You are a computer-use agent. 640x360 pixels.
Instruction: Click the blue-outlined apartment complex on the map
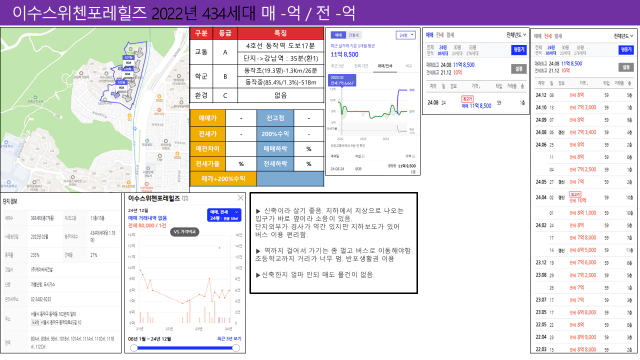coord(124,76)
